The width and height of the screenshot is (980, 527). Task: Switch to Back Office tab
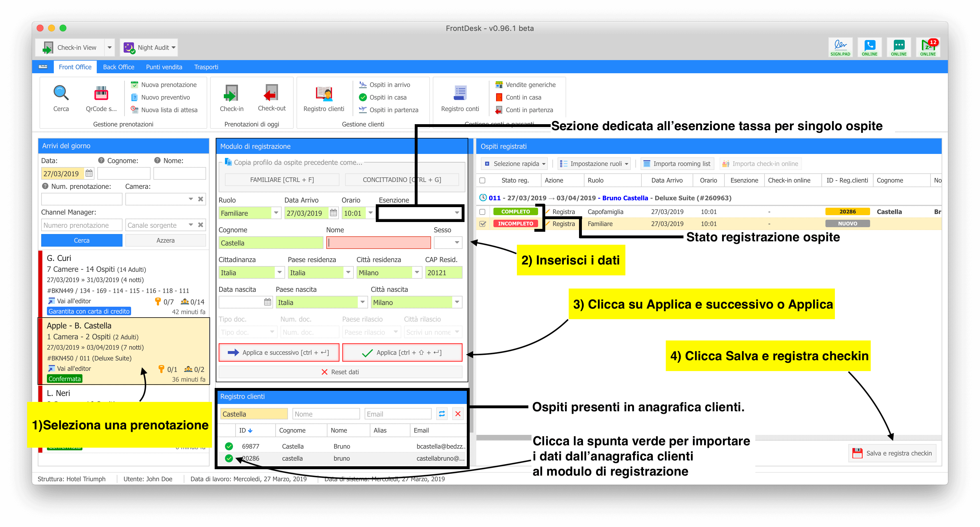pyautogui.click(x=118, y=67)
